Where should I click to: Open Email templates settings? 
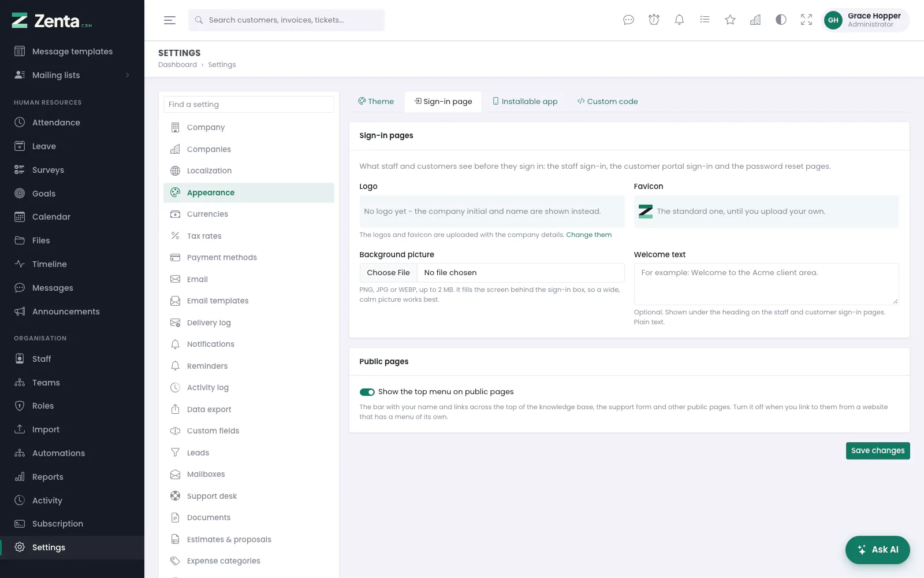tap(249, 301)
